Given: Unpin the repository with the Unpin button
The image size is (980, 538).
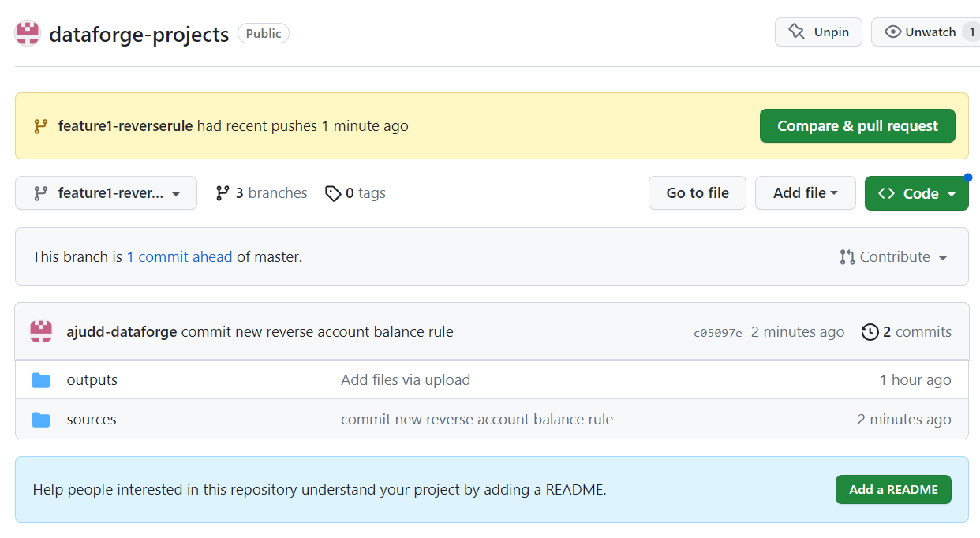Looking at the screenshot, I should (x=818, y=32).
